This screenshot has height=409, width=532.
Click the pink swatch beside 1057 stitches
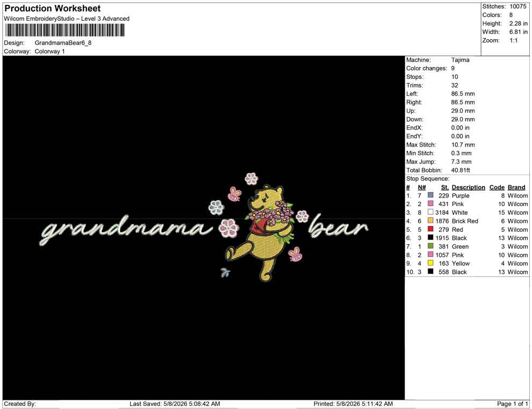coord(430,254)
